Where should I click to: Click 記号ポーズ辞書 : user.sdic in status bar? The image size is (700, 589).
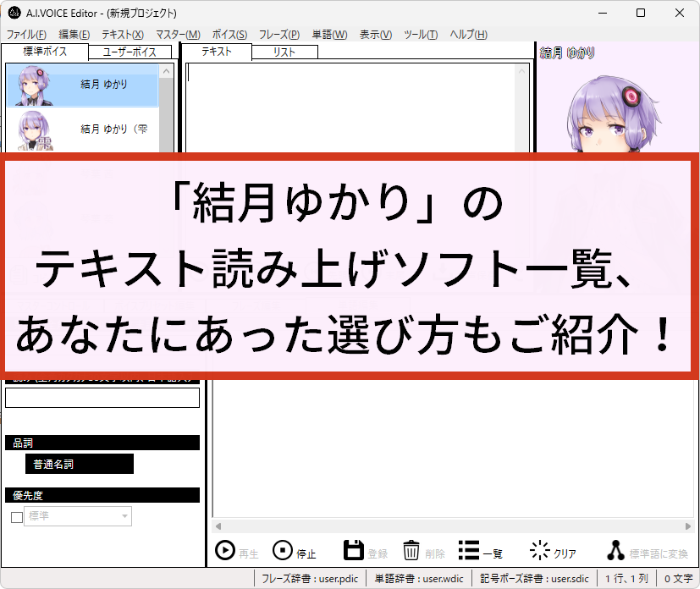(x=534, y=579)
